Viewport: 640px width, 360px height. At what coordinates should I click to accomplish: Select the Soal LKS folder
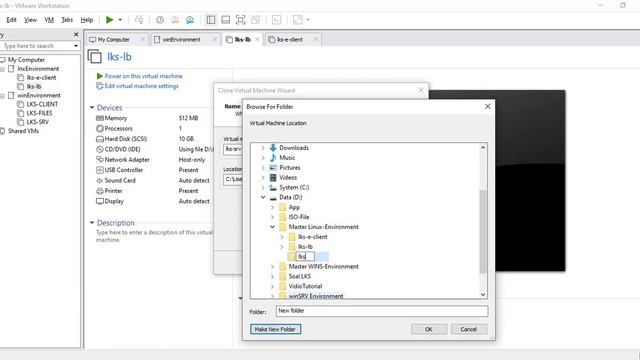(300, 276)
